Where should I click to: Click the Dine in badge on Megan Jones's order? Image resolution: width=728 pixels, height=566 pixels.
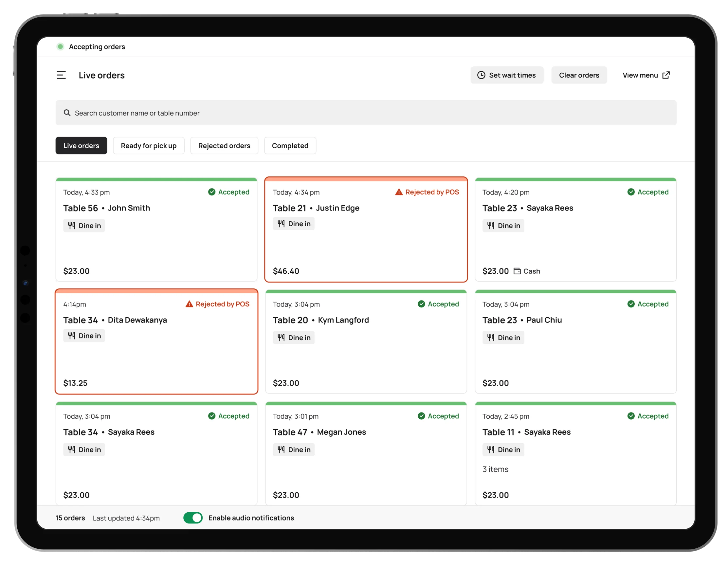pyautogui.click(x=294, y=449)
